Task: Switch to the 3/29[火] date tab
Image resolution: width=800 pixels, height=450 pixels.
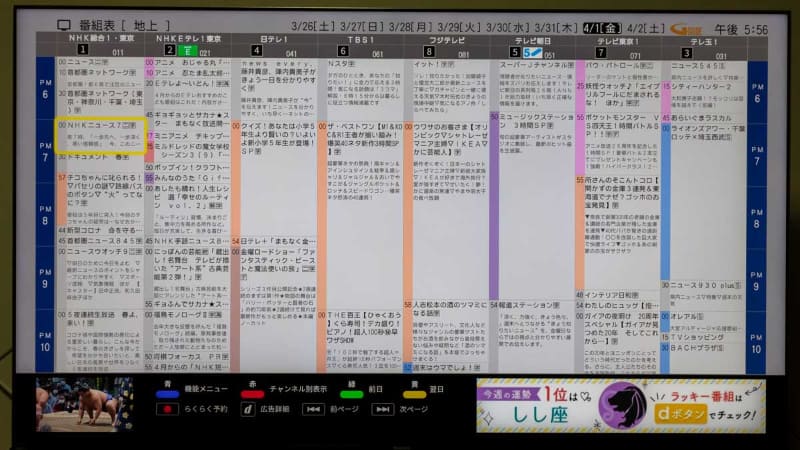Action: (x=459, y=27)
